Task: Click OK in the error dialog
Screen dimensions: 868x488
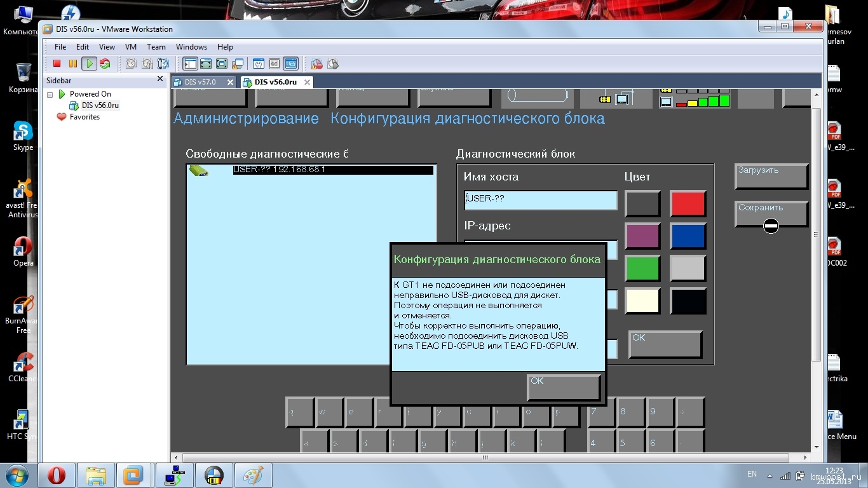Action: [x=563, y=387]
